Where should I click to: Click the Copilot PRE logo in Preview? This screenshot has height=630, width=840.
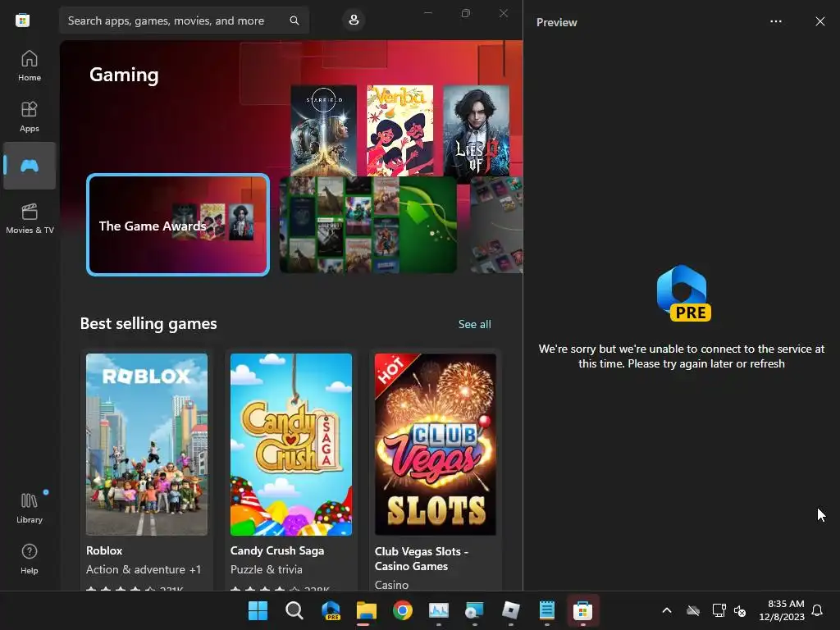pyautogui.click(x=683, y=293)
